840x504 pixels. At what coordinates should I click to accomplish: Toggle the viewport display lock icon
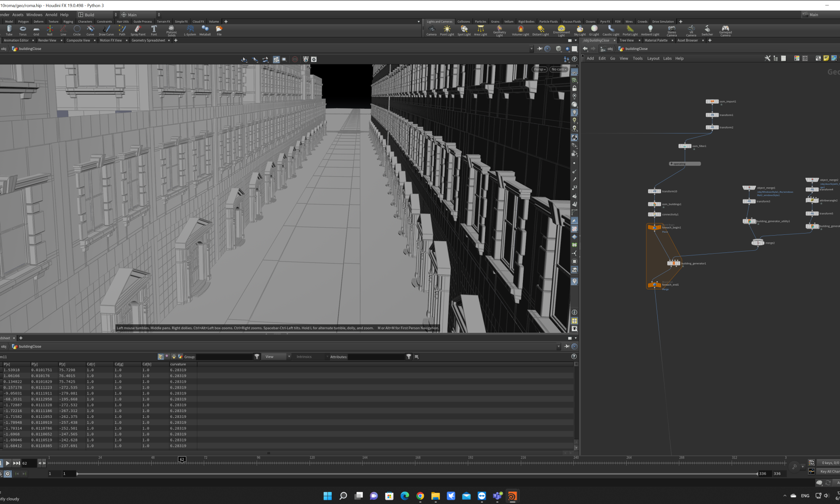coord(575,89)
